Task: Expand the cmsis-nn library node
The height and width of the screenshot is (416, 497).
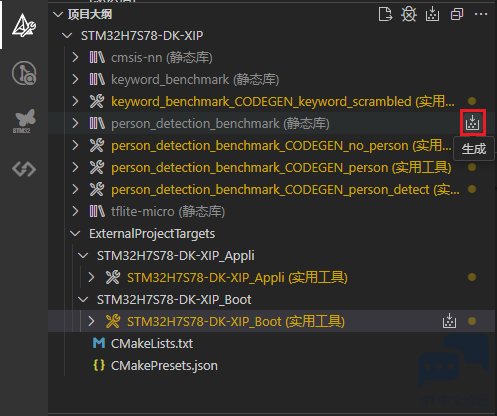Action: pos(75,57)
